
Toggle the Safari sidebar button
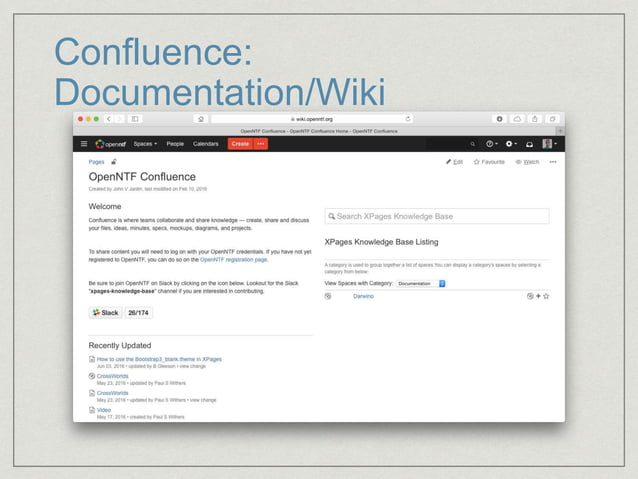tap(135, 119)
